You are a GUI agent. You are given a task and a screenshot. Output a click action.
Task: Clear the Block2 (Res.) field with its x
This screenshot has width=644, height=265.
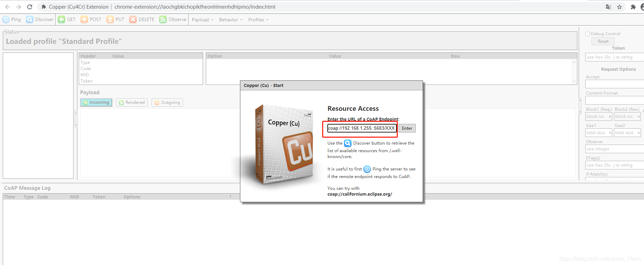(638, 117)
